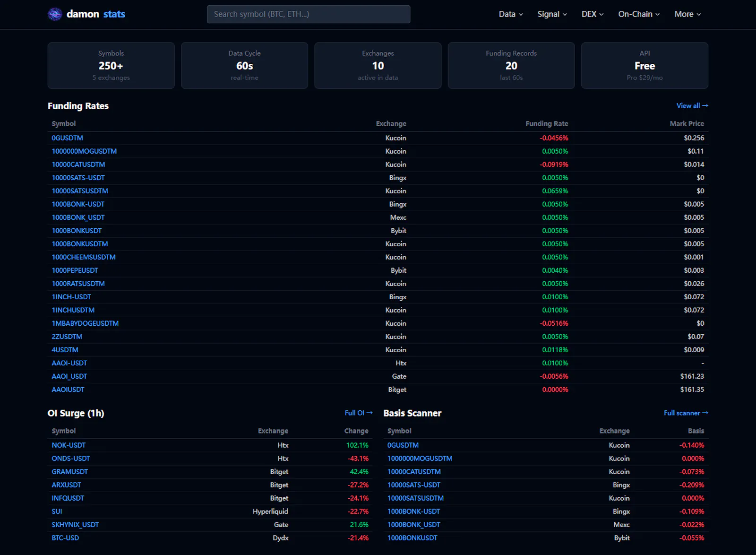The image size is (756, 555).
Task: Open 1000000MOGUSDTM in Funding Rates table
Action: coord(84,151)
